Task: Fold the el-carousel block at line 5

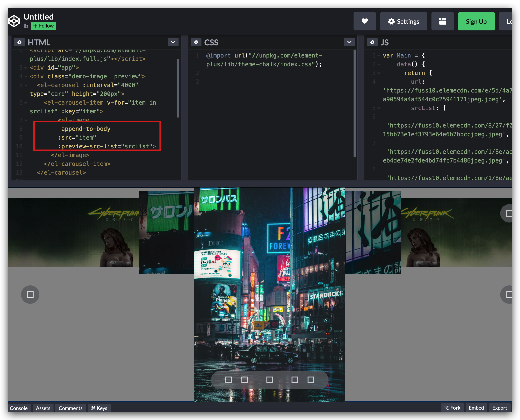Action: click(26, 85)
